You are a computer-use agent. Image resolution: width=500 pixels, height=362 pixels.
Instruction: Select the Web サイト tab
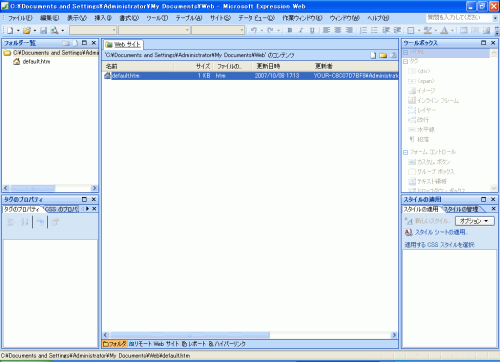(123, 45)
